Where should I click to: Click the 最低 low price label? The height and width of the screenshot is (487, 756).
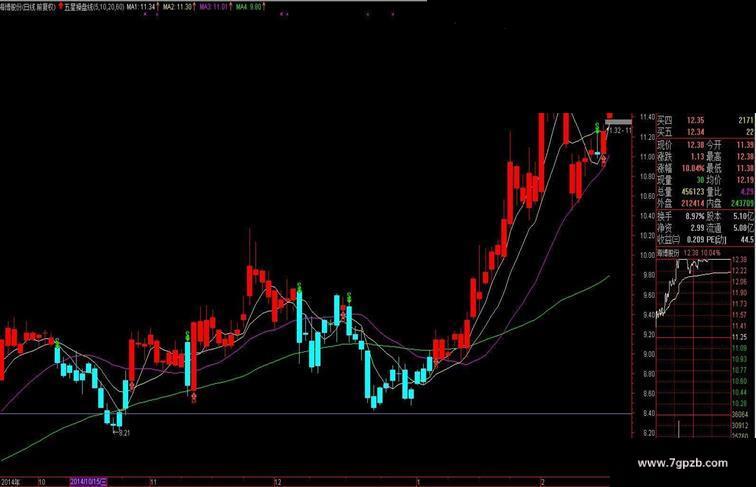[714, 168]
